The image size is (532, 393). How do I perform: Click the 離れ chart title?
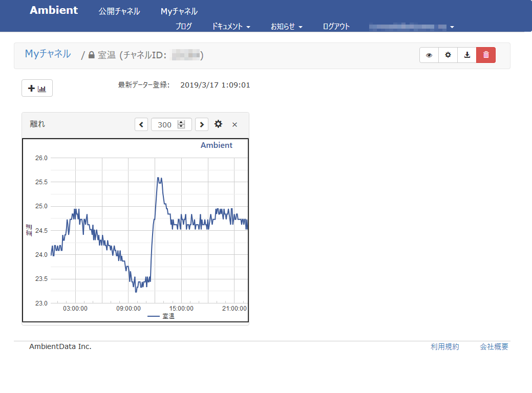click(37, 124)
